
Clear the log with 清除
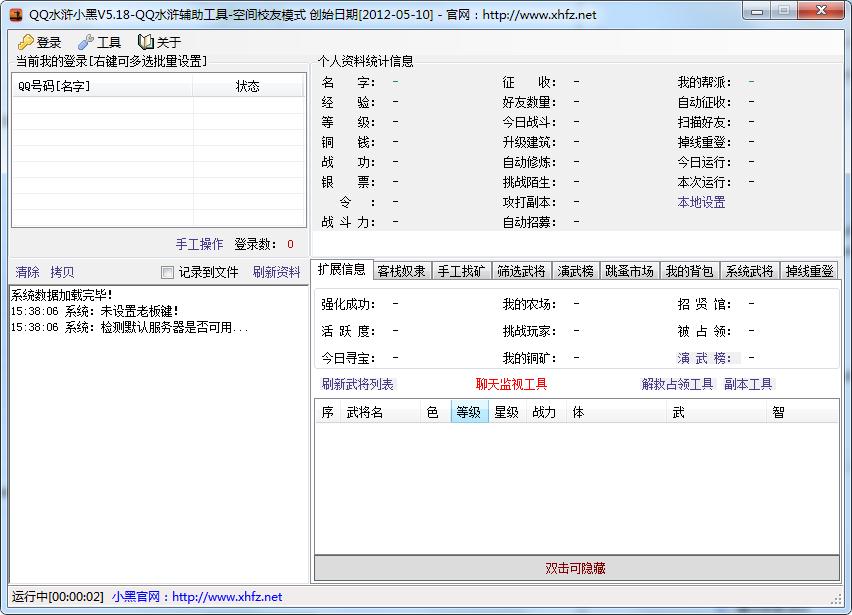[x=28, y=272]
